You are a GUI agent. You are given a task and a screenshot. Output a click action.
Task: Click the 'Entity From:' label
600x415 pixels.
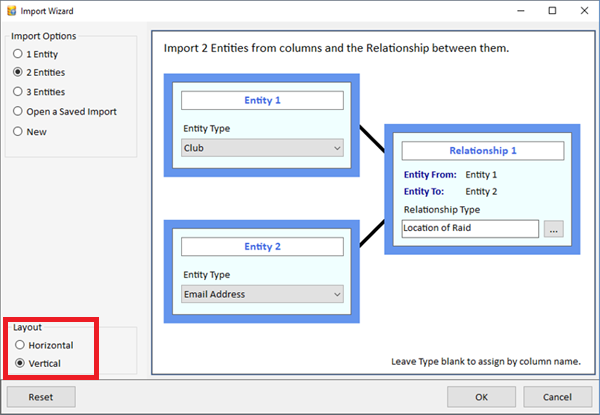pos(430,174)
